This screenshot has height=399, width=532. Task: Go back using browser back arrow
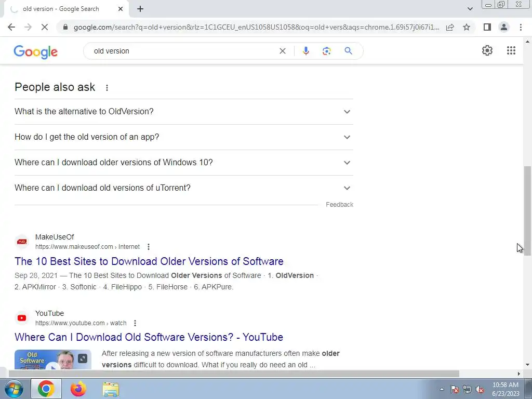[11, 27]
